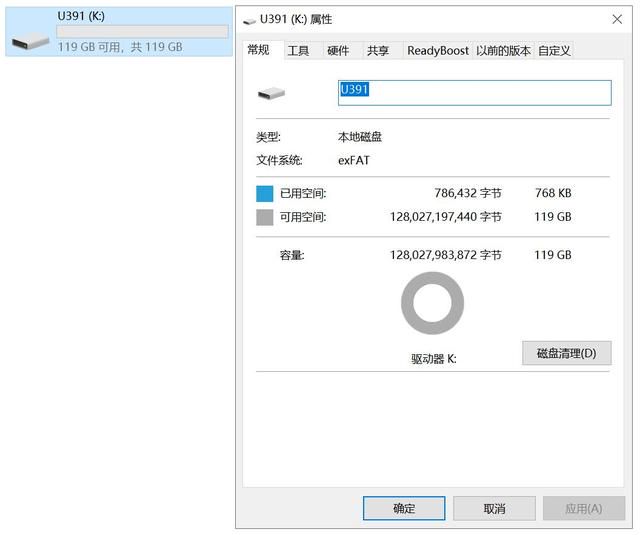Click the K: drive capacity bar in Explorer
Viewport: 640px width, 535px height.
tap(142, 32)
